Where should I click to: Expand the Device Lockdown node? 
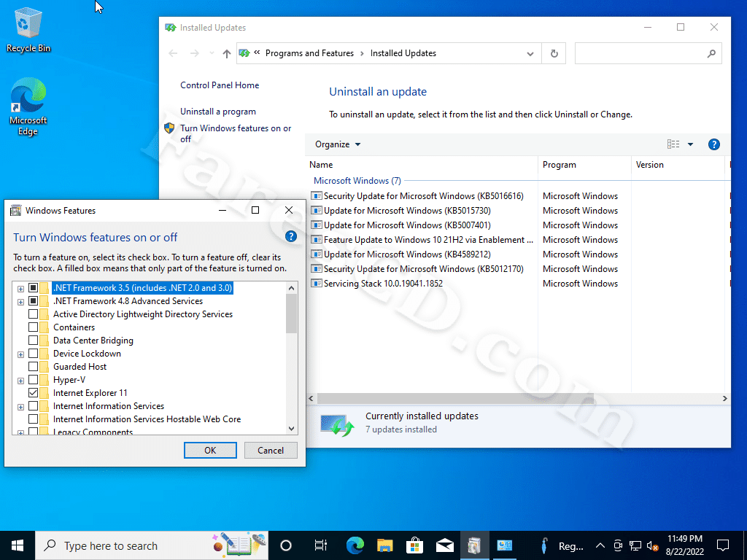click(20, 354)
